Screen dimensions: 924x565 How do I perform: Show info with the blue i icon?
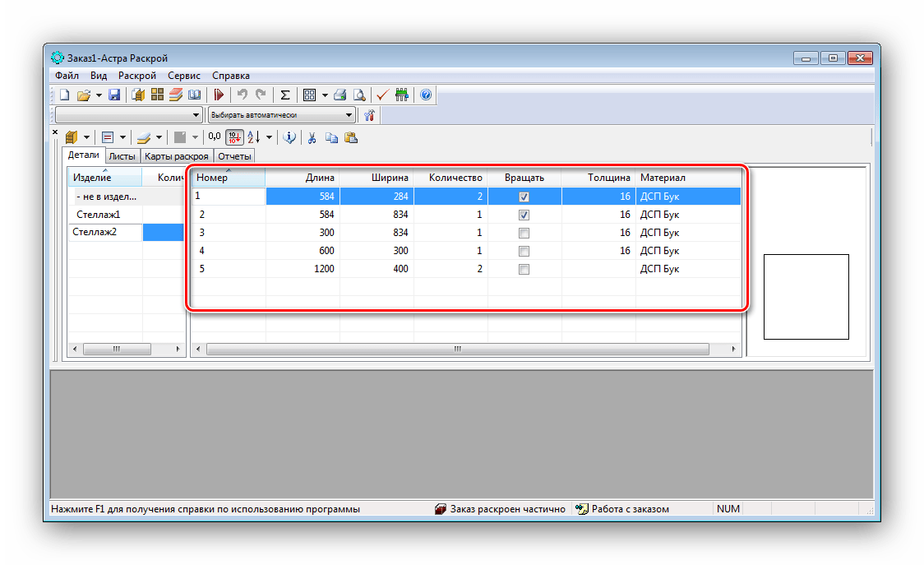[289, 137]
